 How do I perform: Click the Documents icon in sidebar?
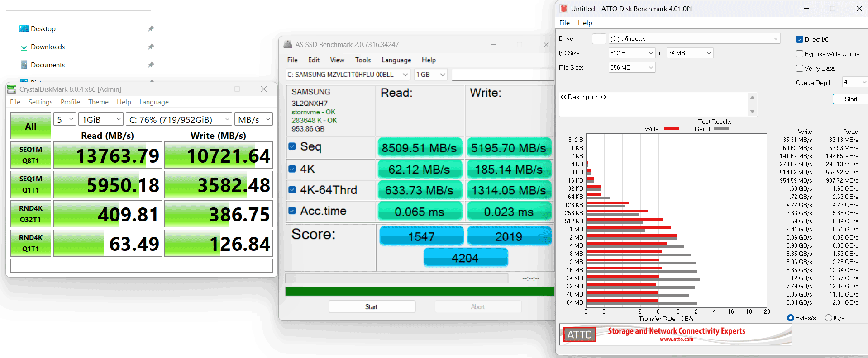click(24, 65)
